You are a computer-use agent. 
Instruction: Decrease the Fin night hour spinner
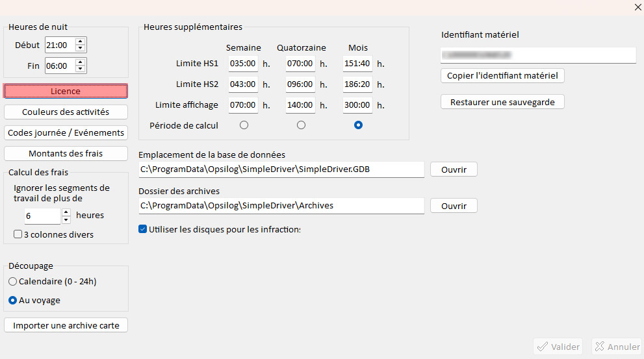pos(81,69)
